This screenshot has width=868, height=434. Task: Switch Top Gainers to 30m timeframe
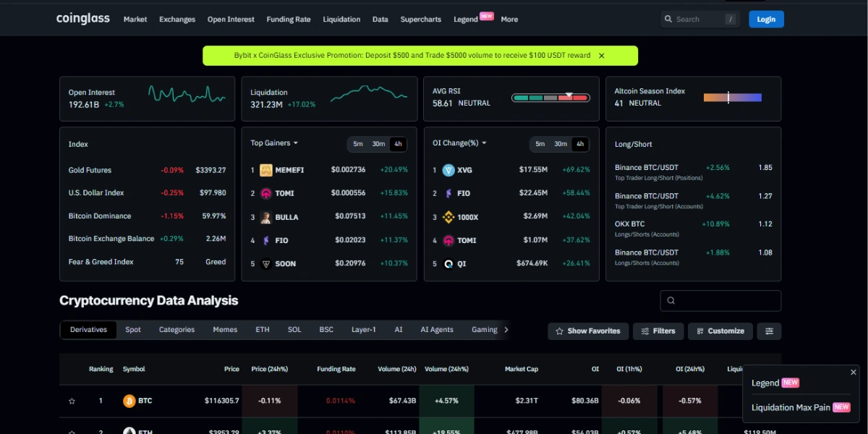378,144
